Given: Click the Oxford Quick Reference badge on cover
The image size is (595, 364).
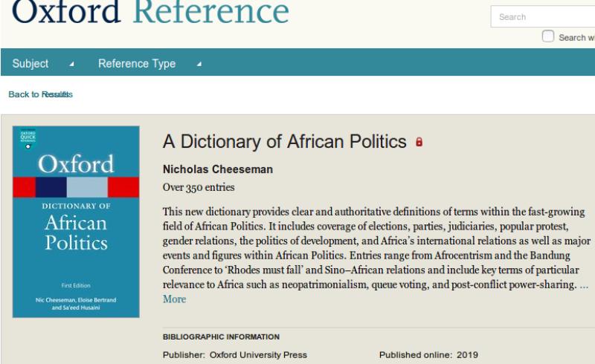Looking at the screenshot, I should click(28, 139).
